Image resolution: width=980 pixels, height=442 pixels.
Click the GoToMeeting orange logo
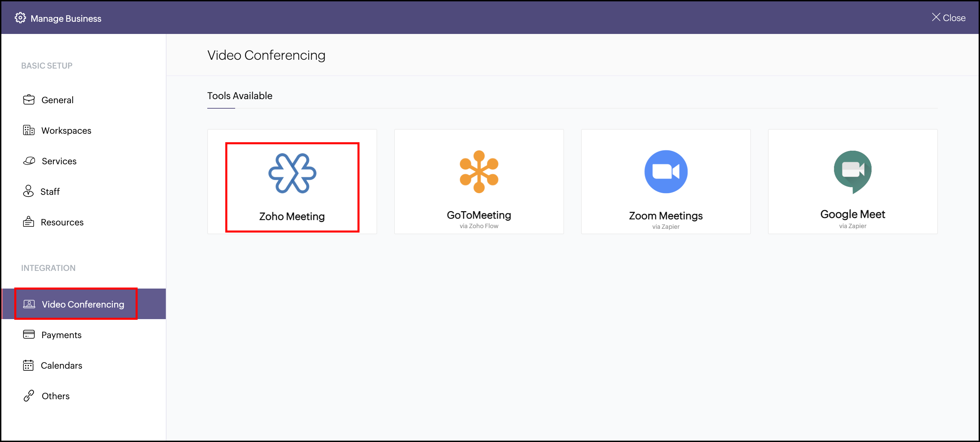point(478,171)
